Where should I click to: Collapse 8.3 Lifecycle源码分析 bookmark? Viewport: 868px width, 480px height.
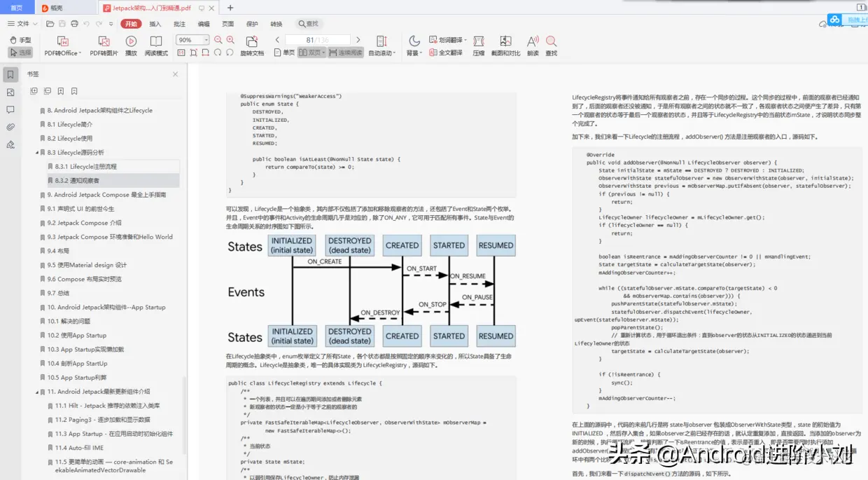point(37,152)
